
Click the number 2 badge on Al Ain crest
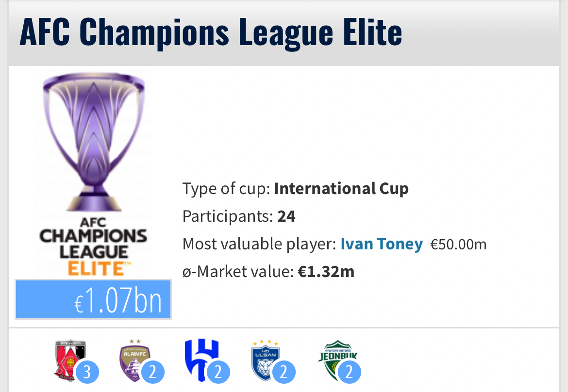152,373
